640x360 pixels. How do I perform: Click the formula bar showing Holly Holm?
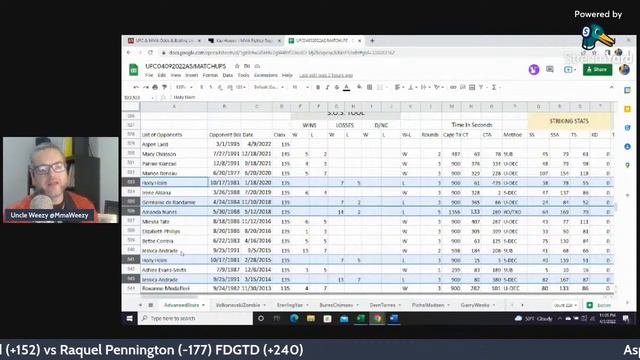(392, 98)
